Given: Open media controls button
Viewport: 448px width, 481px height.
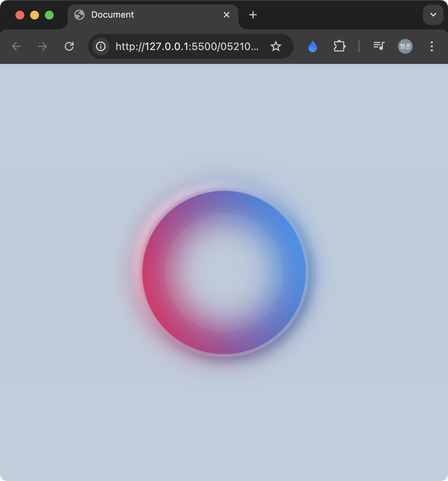Looking at the screenshot, I should coord(379,46).
